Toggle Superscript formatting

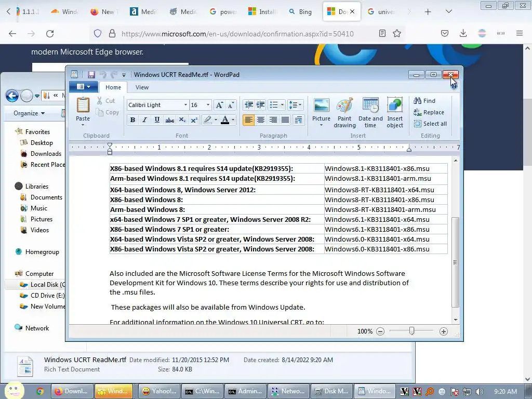click(x=194, y=120)
